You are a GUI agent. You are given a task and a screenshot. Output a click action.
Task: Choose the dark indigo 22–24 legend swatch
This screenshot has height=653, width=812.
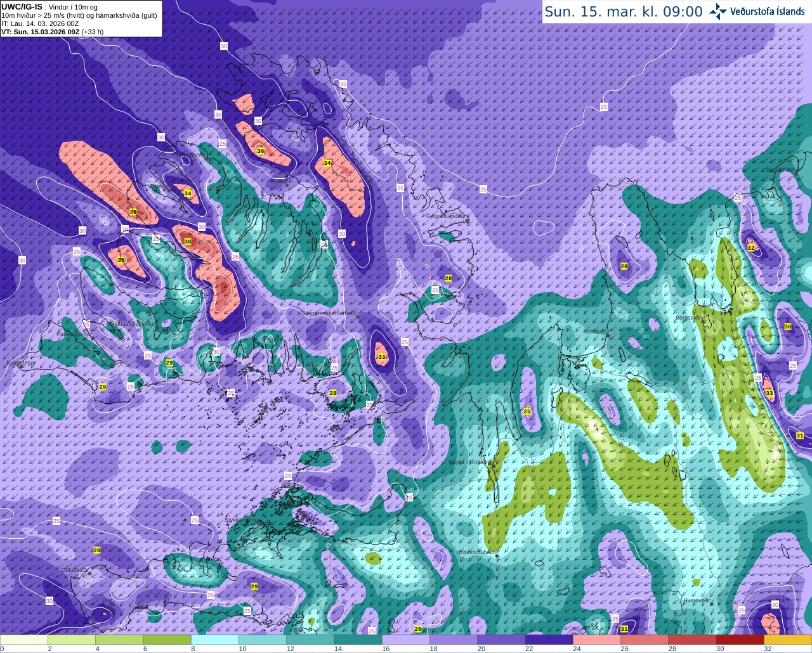(549, 640)
